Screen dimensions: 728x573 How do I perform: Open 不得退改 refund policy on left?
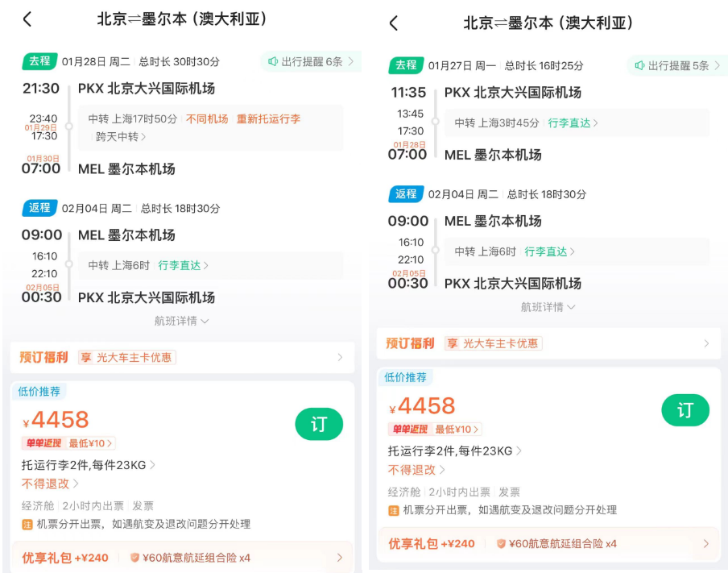[x=50, y=484]
